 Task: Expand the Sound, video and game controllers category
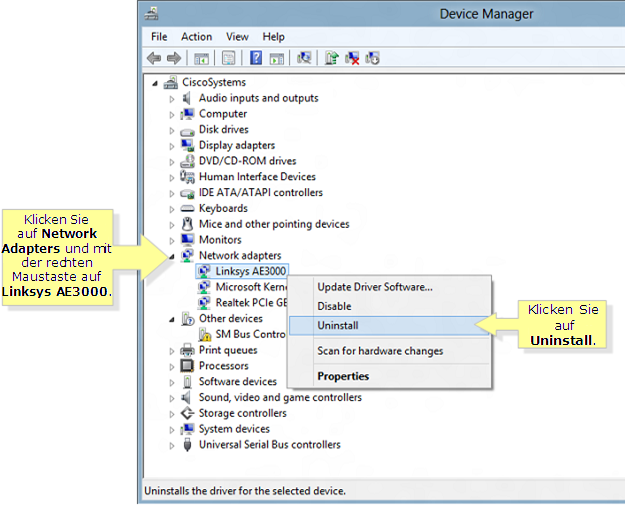(x=172, y=398)
